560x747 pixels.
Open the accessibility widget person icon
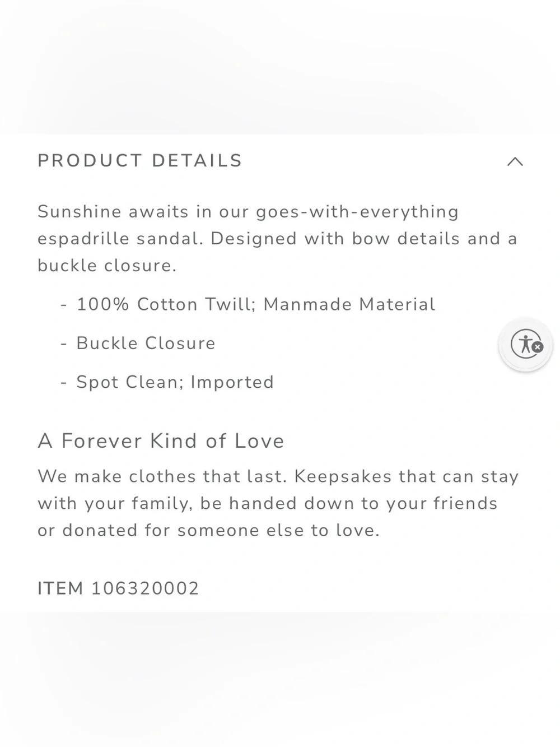click(x=524, y=344)
